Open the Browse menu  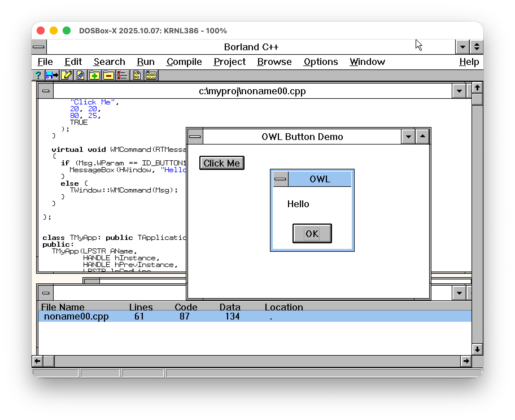274,62
